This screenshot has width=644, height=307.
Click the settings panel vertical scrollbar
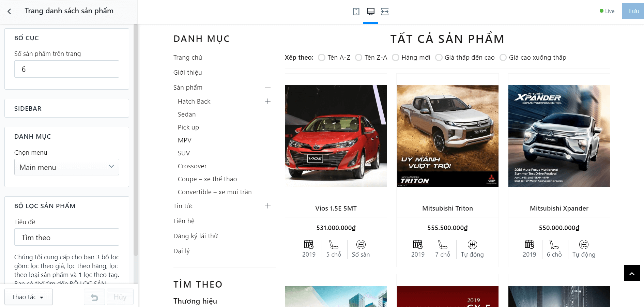(x=136, y=140)
